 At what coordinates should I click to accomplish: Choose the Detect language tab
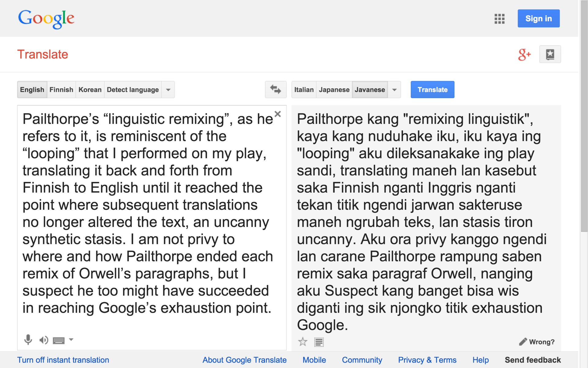[x=133, y=90]
